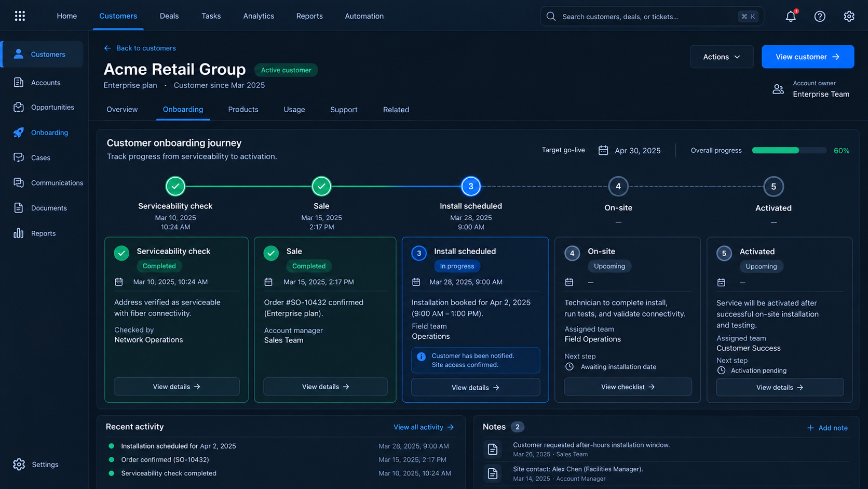Viewport: 868px width, 489px height.
Task: Click the View customer button
Action: (x=808, y=57)
